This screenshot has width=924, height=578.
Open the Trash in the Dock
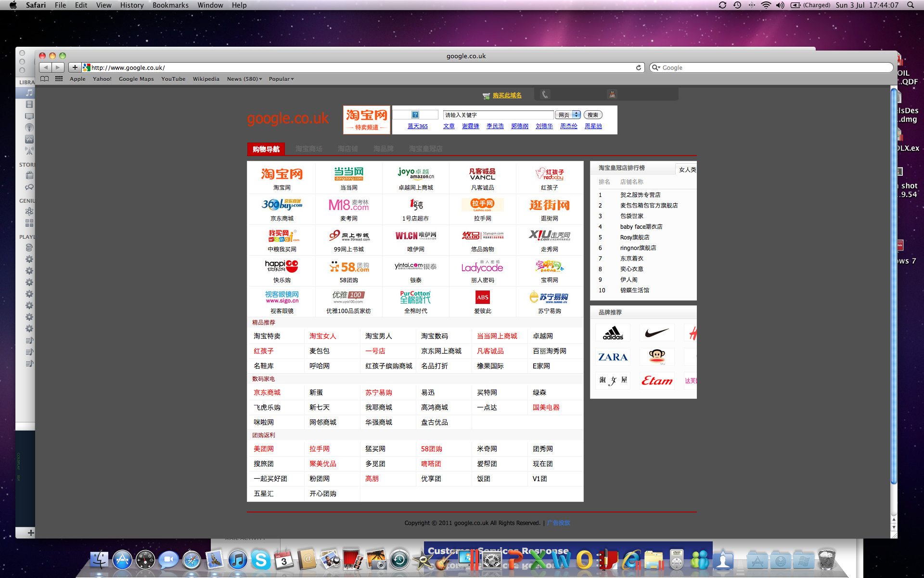pos(827,560)
